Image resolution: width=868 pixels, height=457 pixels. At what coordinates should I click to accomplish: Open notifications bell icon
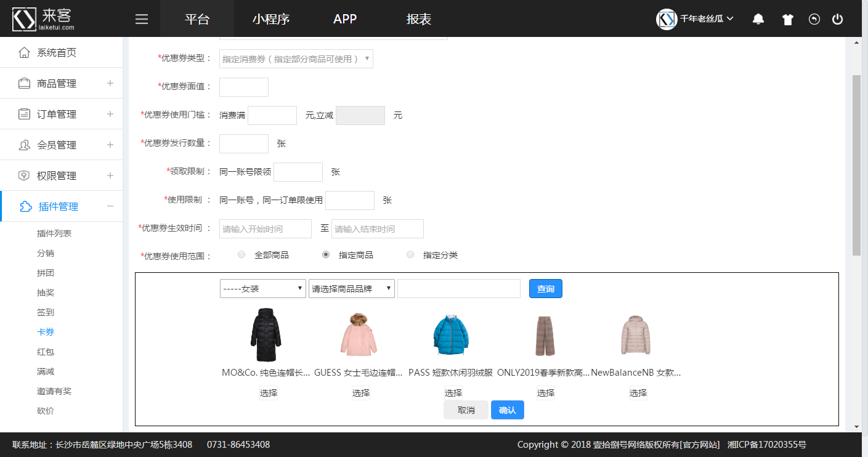758,19
